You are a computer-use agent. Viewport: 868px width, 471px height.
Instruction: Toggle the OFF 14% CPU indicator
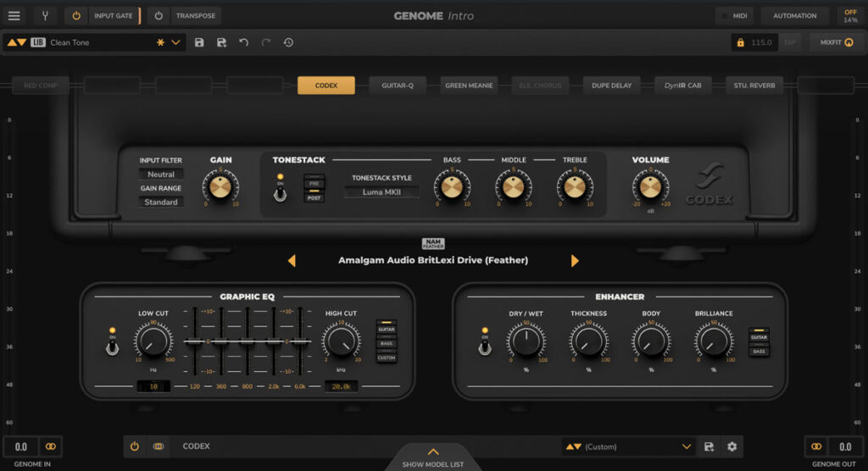pyautogui.click(x=850, y=15)
